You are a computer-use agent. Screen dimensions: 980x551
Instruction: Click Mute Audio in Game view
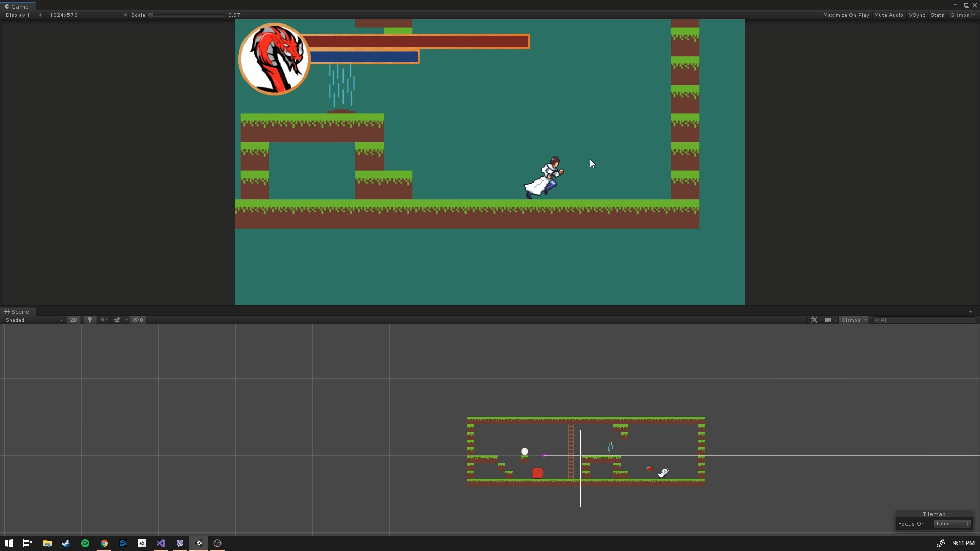point(889,15)
